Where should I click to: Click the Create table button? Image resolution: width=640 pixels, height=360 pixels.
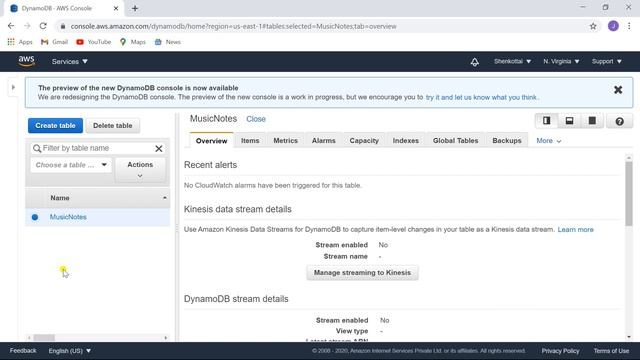(x=55, y=126)
